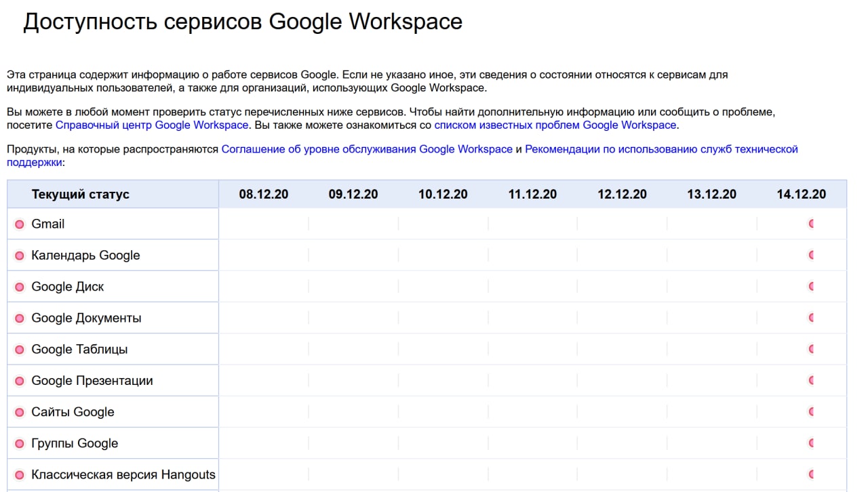
Task: Click the status dot beside Google Документы
Action: [20, 319]
